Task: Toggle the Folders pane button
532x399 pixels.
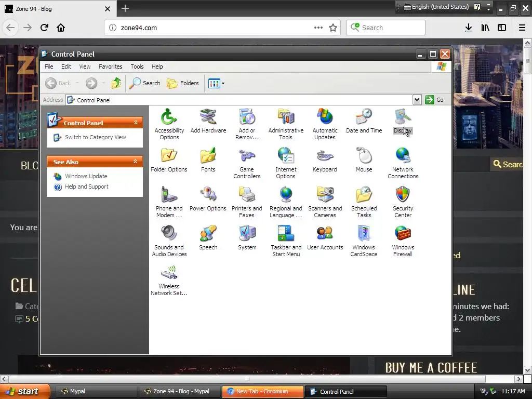Action: tap(183, 83)
